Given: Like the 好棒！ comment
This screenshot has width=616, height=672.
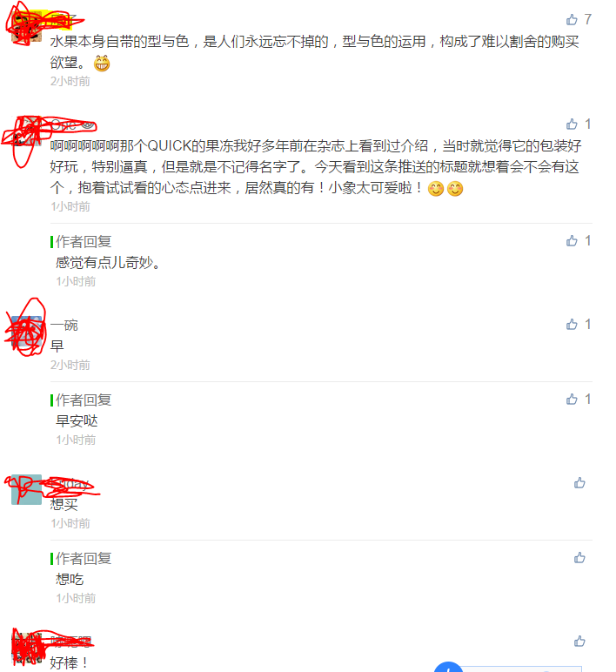Looking at the screenshot, I should 579,642.
